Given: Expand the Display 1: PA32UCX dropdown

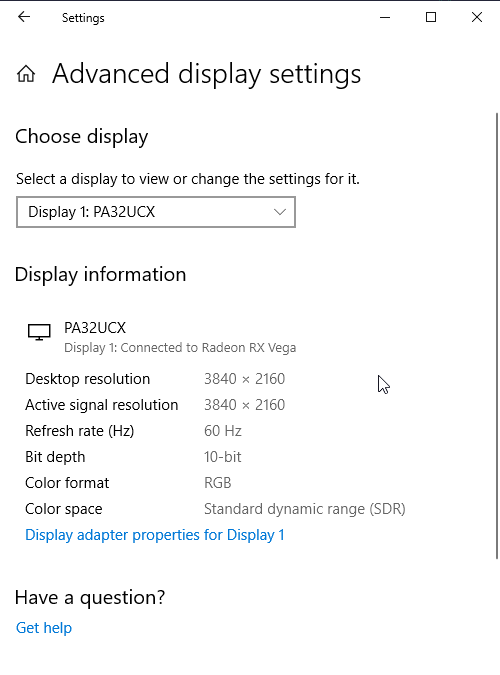Looking at the screenshot, I should click(156, 212).
